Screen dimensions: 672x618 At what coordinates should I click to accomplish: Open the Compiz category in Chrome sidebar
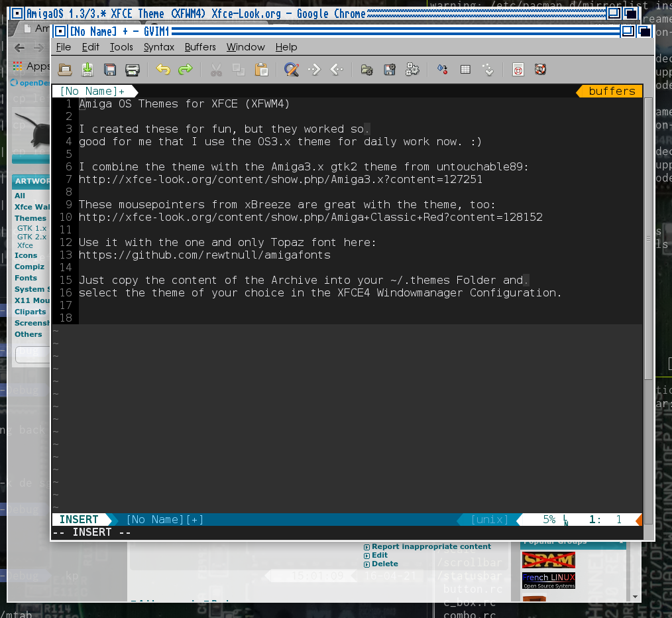29,267
